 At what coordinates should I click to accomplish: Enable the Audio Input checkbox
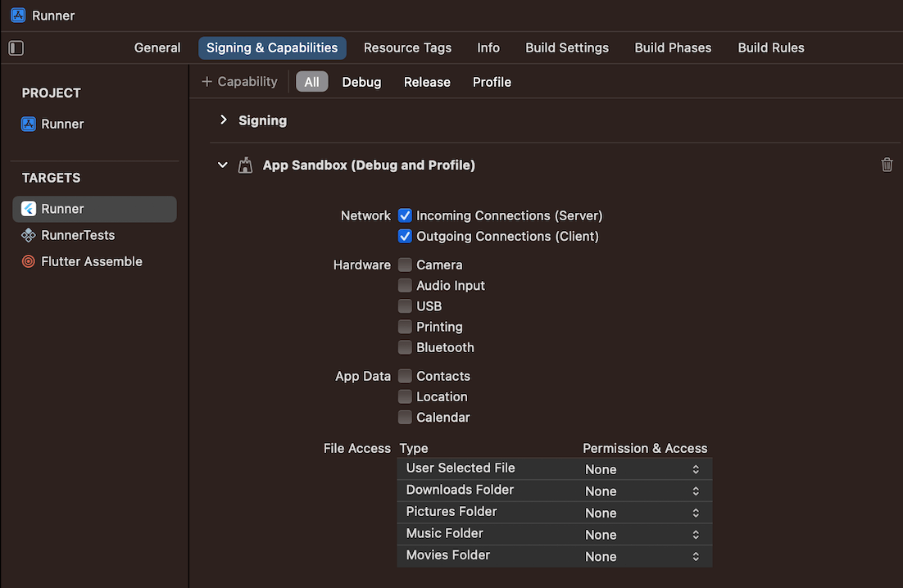tap(405, 285)
